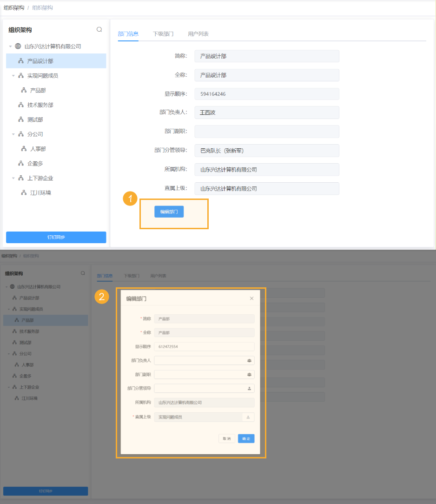Click the dialog's 显示顺序 field showing 612472554
The height and width of the screenshot is (504, 436).
click(204, 347)
